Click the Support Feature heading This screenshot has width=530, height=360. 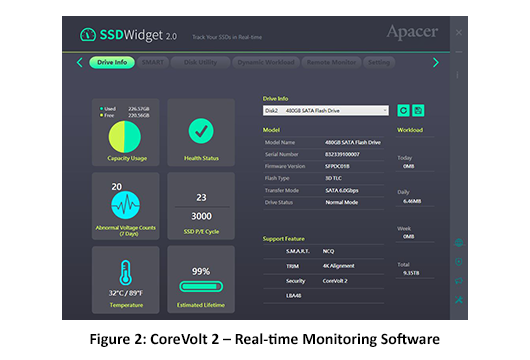pyautogui.click(x=284, y=239)
